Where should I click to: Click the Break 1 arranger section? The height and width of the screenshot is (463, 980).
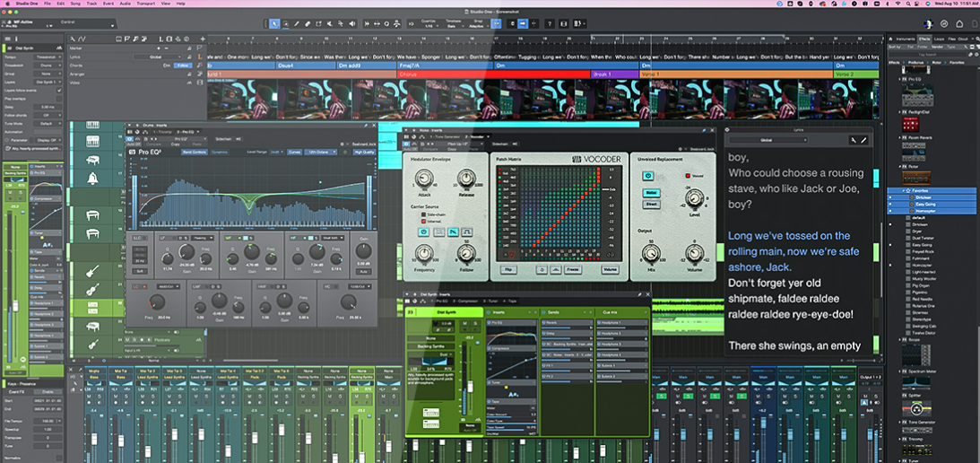coord(615,74)
